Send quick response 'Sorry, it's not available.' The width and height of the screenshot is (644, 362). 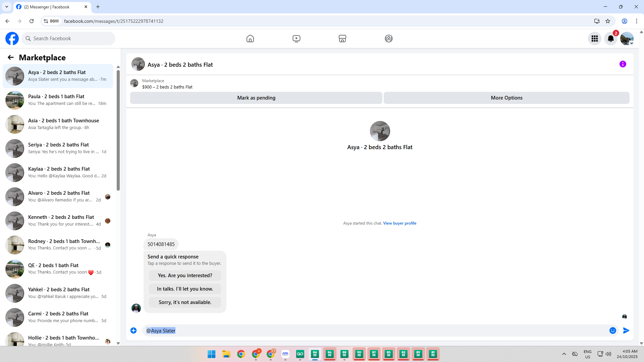185,302
